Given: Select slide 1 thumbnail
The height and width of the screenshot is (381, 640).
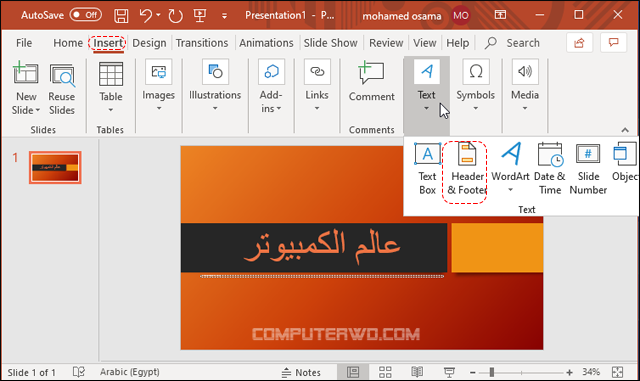Looking at the screenshot, I should [x=55, y=167].
